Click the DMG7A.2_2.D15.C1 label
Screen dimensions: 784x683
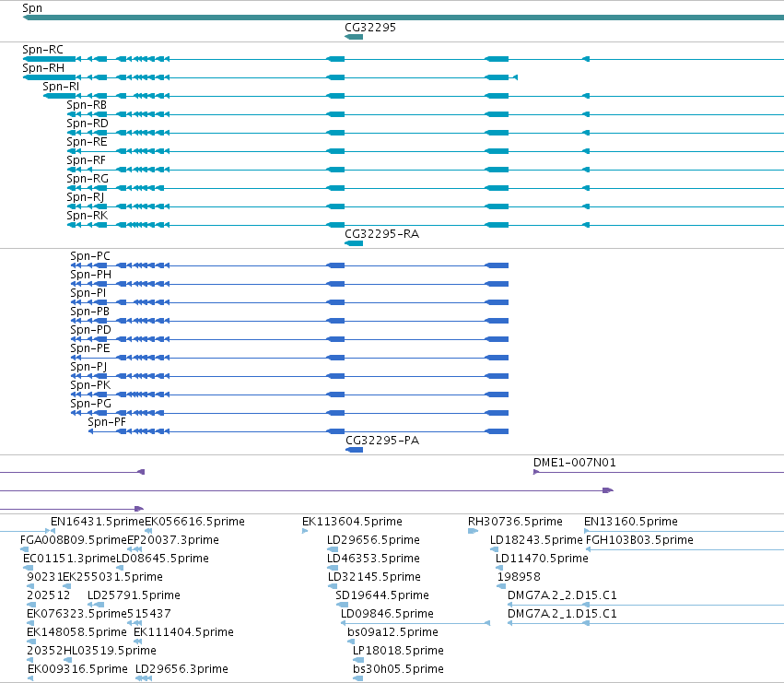click(x=562, y=595)
